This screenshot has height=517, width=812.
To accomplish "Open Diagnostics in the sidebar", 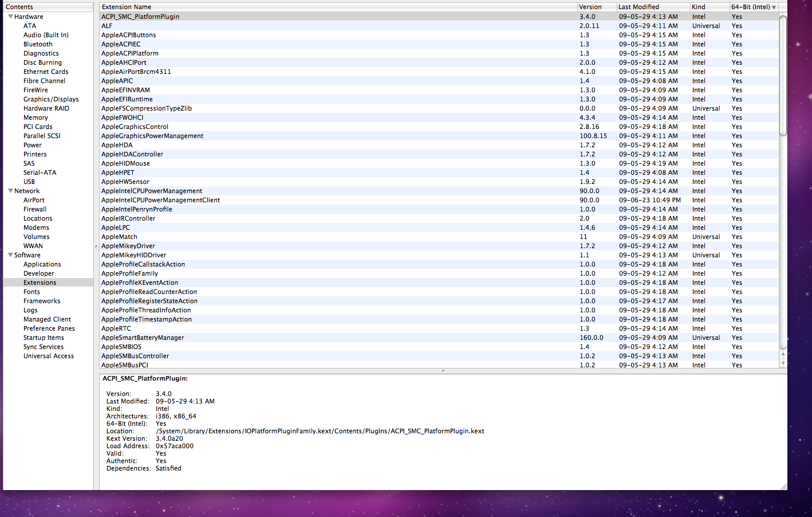I will pos(41,53).
